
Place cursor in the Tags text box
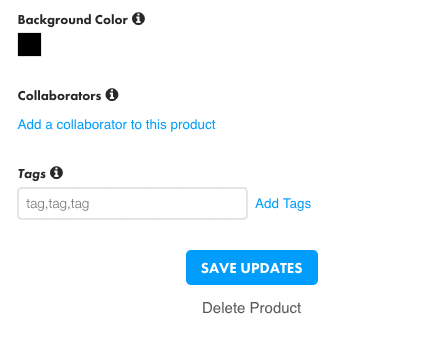tap(132, 203)
